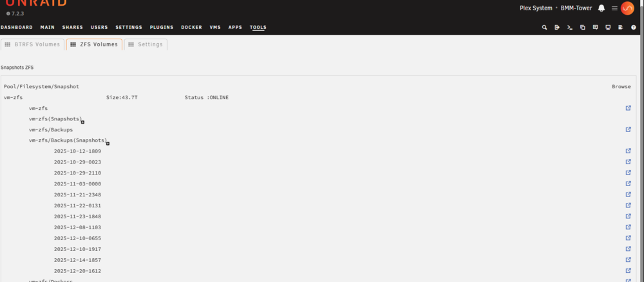Open the TOOLS menu
The height and width of the screenshot is (282, 644).
[258, 28]
